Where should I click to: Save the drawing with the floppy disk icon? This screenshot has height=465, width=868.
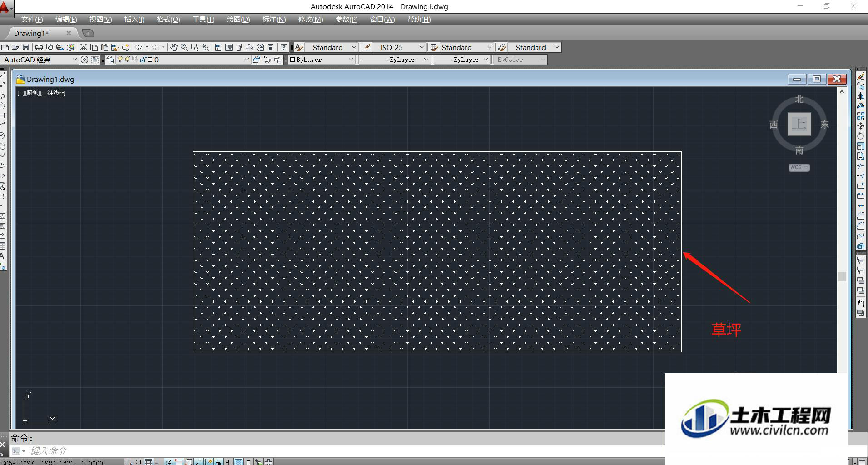pyautogui.click(x=26, y=47)
